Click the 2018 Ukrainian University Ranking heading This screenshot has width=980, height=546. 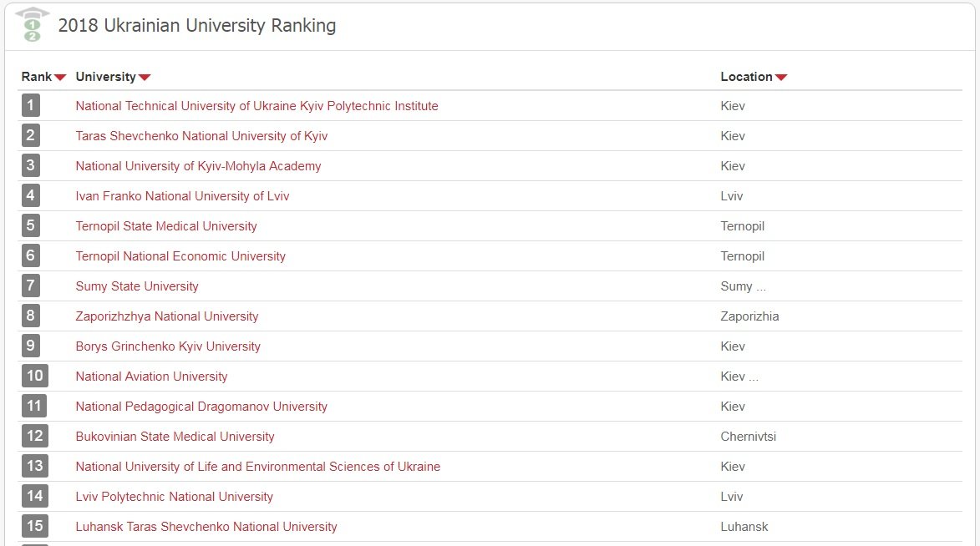pos(197,26)
